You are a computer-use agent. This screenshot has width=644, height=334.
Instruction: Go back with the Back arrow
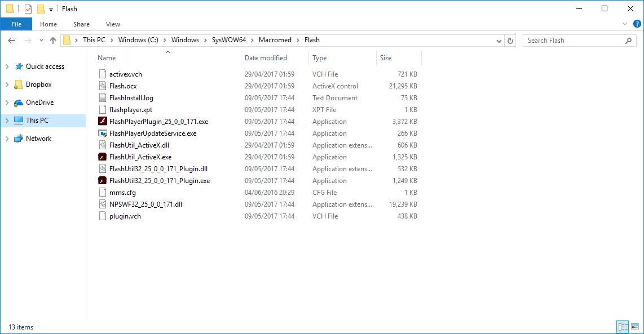pyautogui.click(x=11, y=40)
